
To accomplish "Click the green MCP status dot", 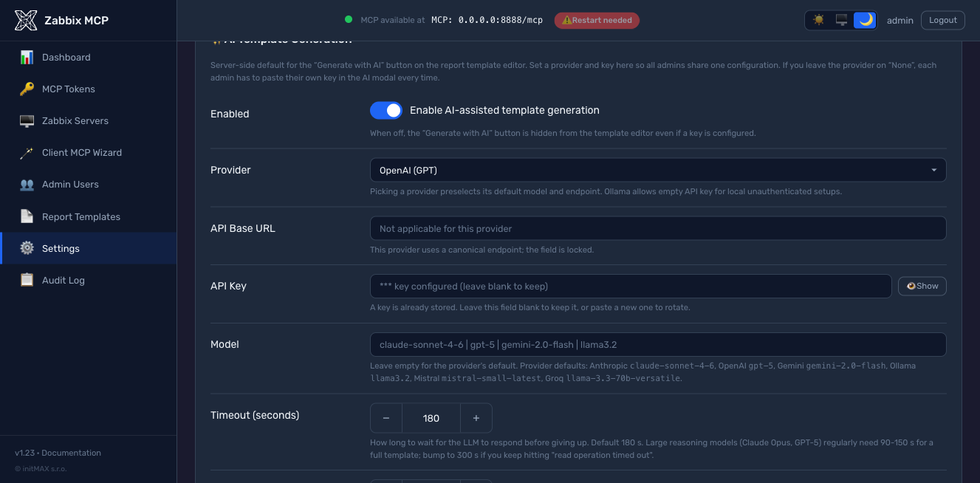I will coord(349,20).
